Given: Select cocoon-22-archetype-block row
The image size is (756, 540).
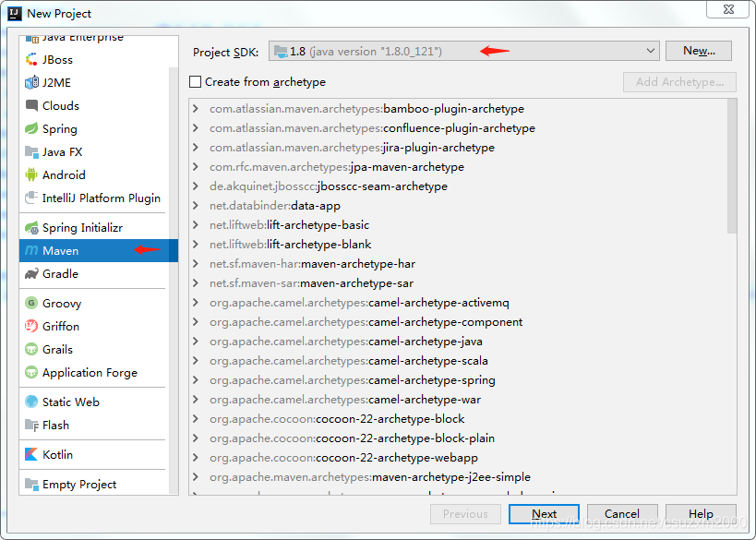Looking at the screenshot, I should point(458,418).
